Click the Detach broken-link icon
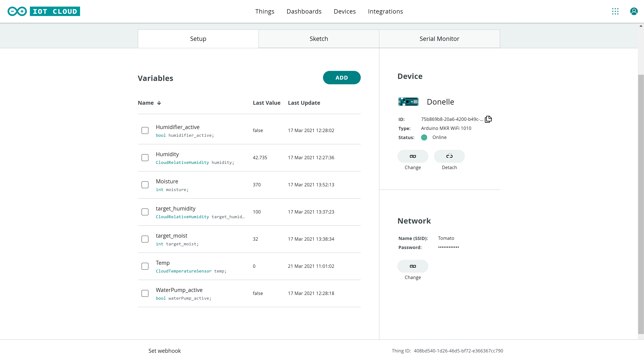 pyautogui.click(x=449, y=156)
